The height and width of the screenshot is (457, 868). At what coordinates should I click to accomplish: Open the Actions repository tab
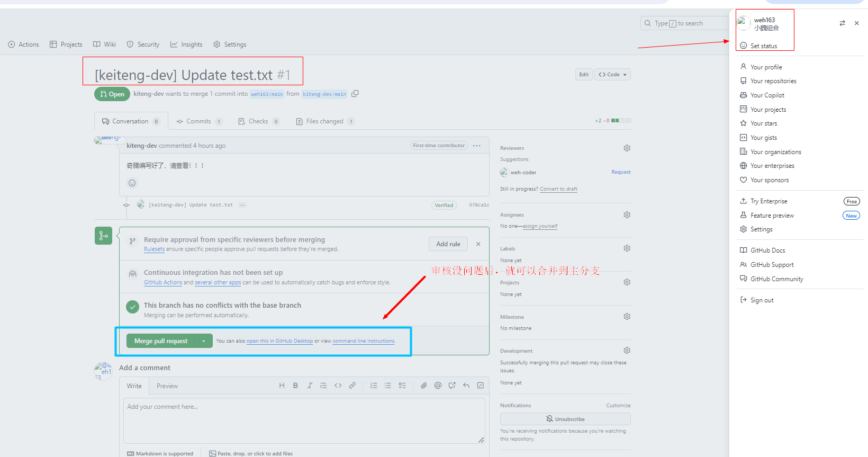point(23,44)
